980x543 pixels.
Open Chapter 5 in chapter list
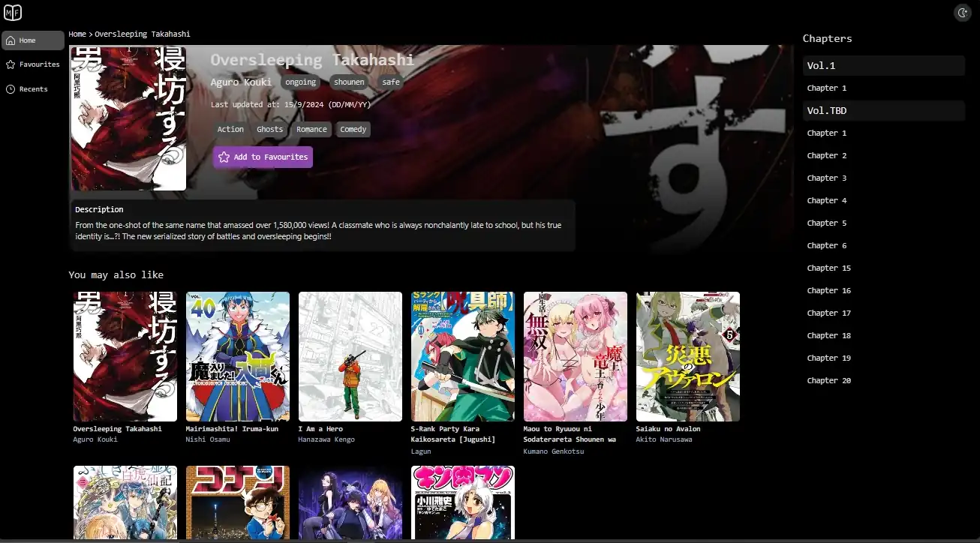tap(827, 223)
